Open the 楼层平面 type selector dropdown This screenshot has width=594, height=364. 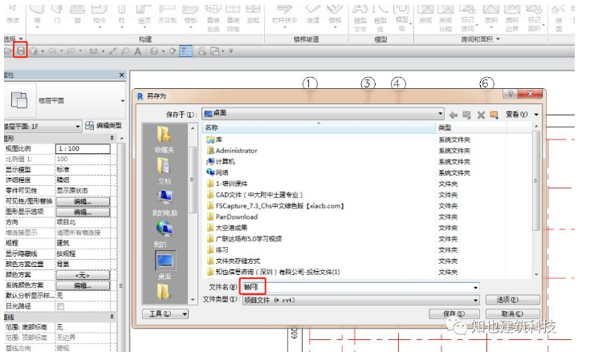[x=122, y=101]
